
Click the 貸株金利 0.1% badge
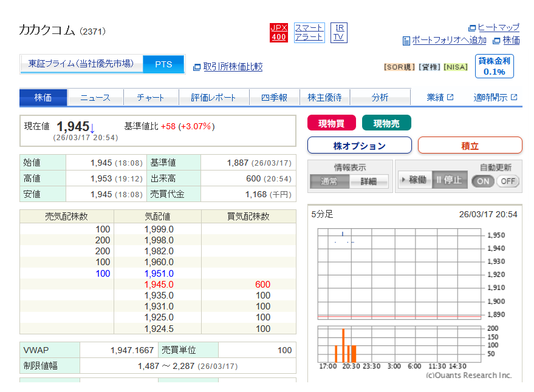494,66
